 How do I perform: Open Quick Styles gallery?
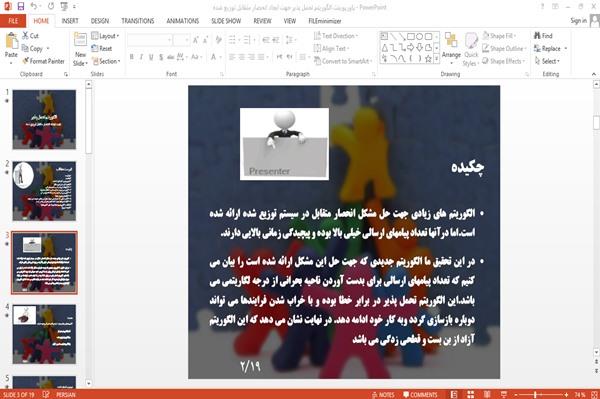click(x=471, y=49)
